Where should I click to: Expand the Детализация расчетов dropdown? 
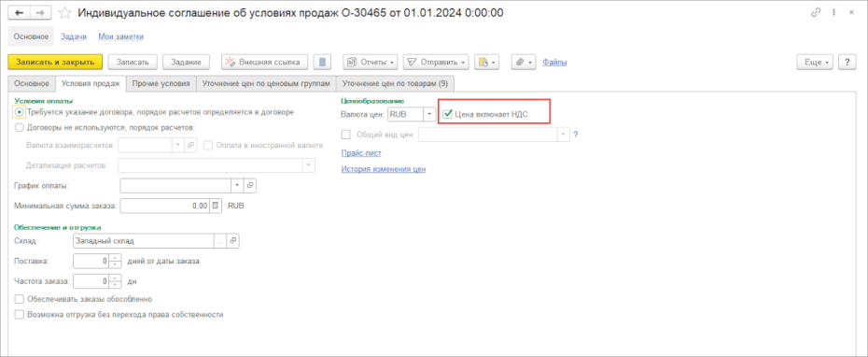308,165
